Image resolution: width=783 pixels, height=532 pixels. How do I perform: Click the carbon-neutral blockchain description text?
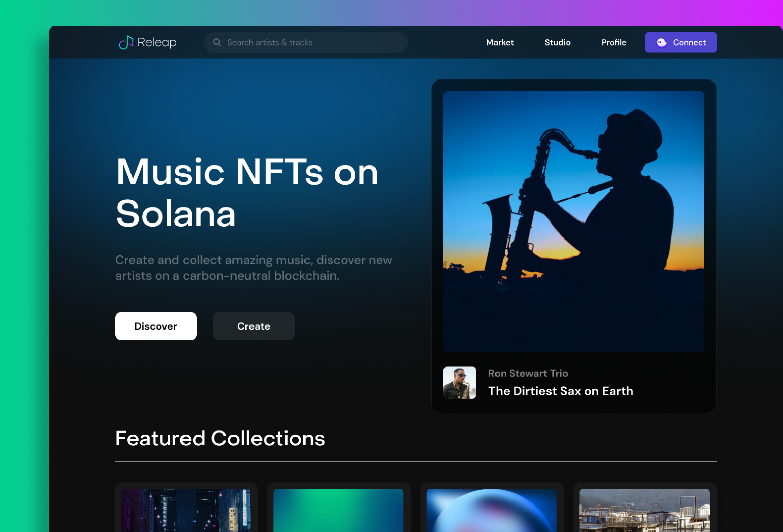tap(254, 268)
